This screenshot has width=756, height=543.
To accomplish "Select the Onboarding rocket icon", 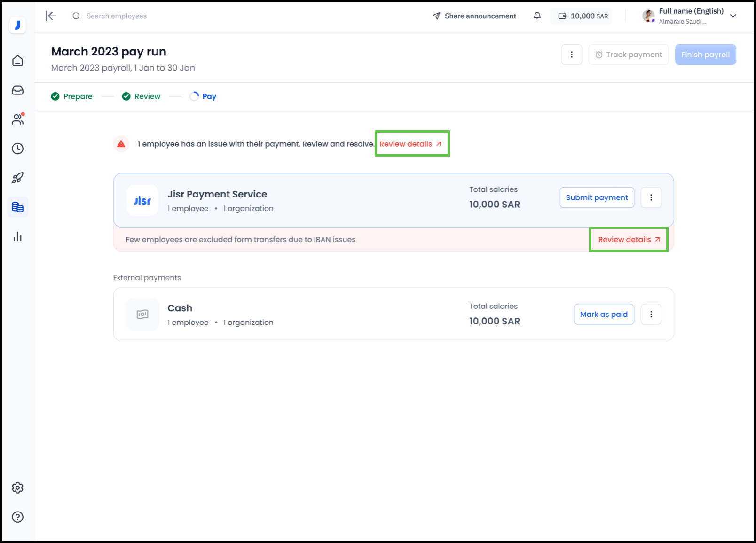I will pos(17,178).
